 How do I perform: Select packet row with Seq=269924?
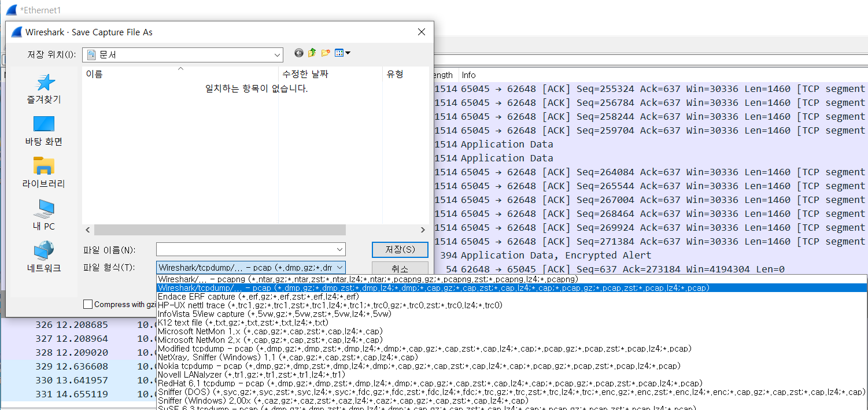tap(650, 227)
